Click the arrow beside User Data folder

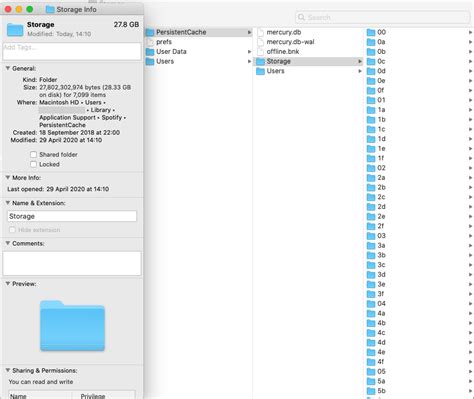[x=249, y=52]
